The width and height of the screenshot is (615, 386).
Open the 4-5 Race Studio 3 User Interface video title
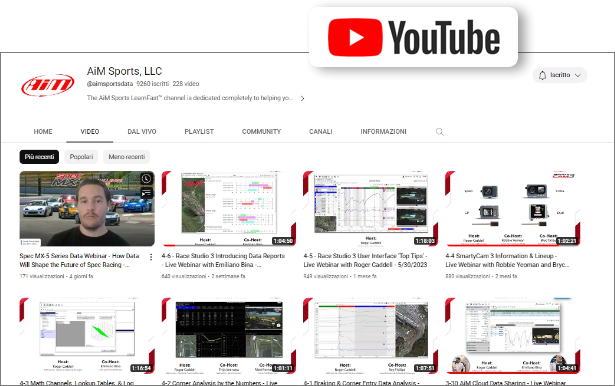click(365, 260)
